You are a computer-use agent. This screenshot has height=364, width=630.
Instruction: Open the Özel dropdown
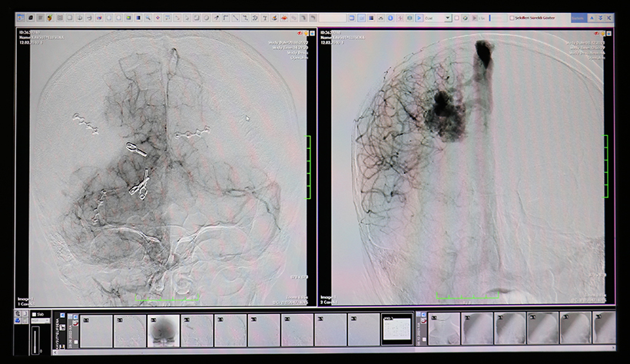(x=438, y=18)
